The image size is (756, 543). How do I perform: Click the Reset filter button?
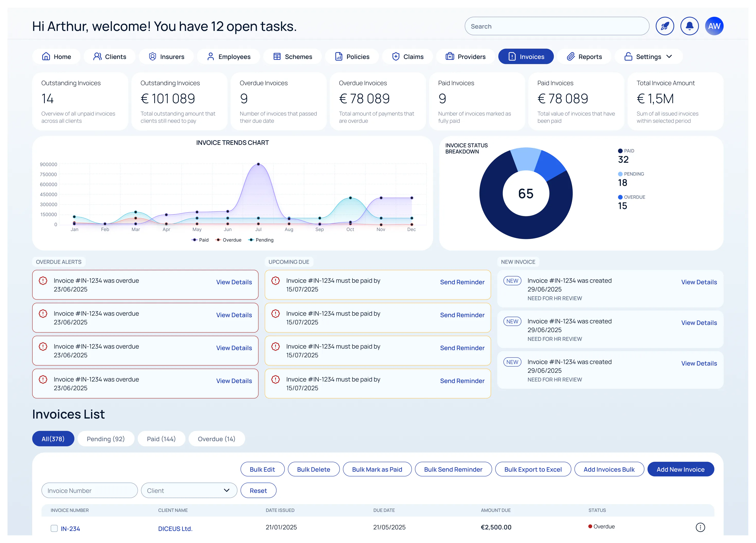pyautogui.click(x=258, y=490)
